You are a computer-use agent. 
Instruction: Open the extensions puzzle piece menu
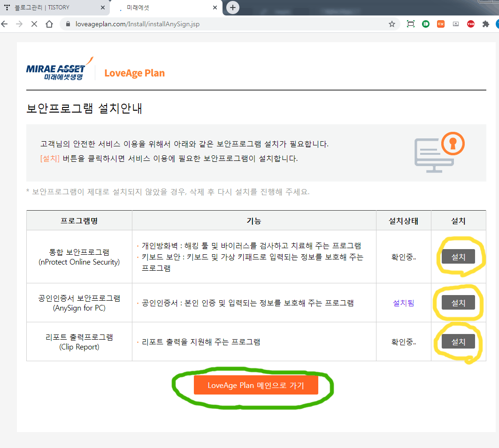tap(486, 24)
